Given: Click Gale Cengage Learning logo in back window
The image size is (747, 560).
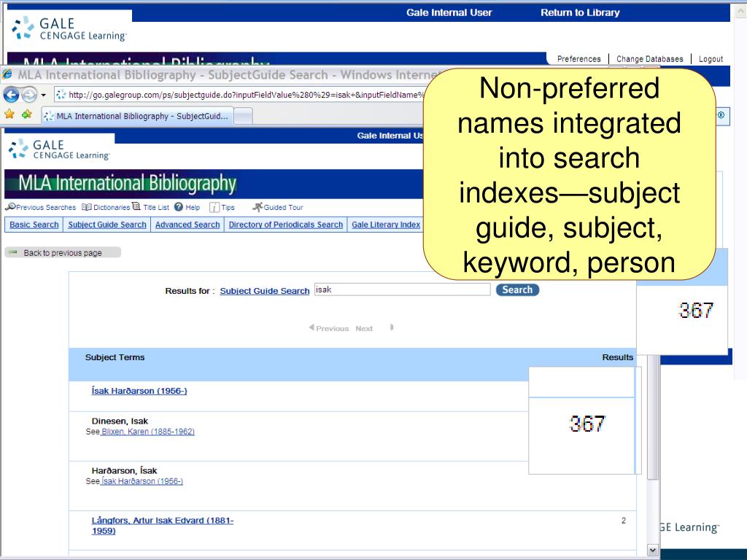Looking at the screenshot, I should (x=69, y=28).
